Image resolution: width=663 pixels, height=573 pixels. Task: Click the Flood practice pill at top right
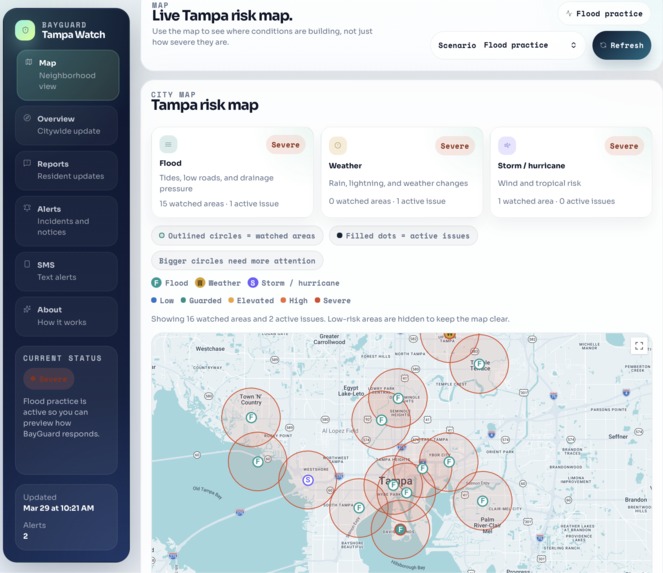click(x=604, y=14)
